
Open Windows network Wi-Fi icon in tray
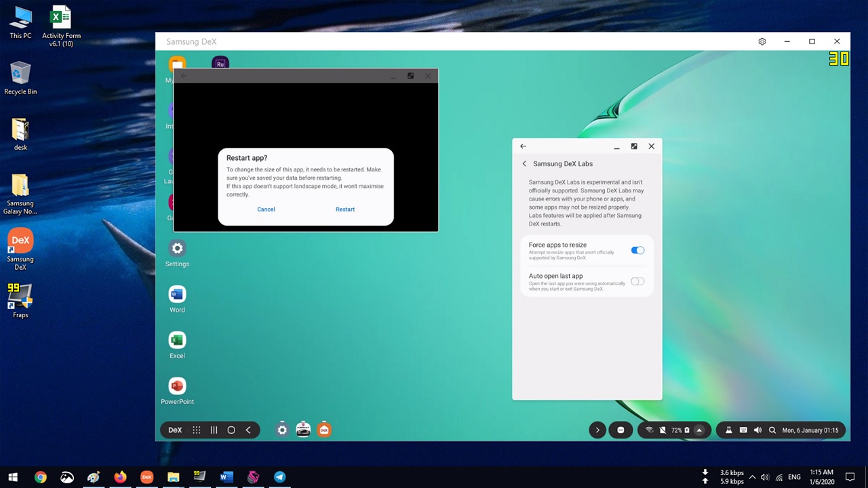[779, 477]
